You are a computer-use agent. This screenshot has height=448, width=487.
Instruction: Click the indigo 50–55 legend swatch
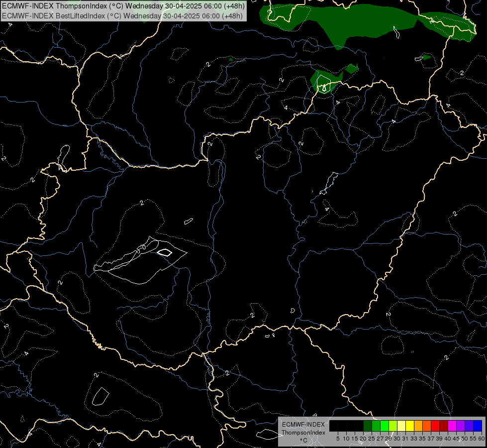[469, 426]
